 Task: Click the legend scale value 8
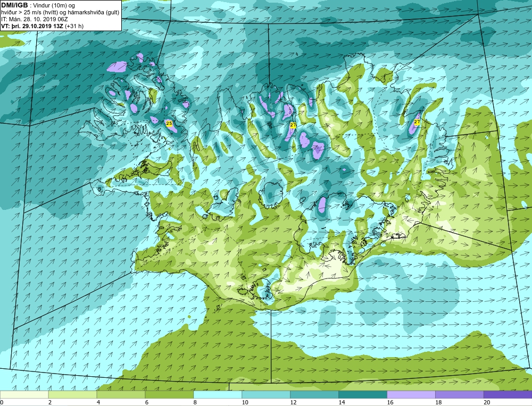tap(195, 402)
